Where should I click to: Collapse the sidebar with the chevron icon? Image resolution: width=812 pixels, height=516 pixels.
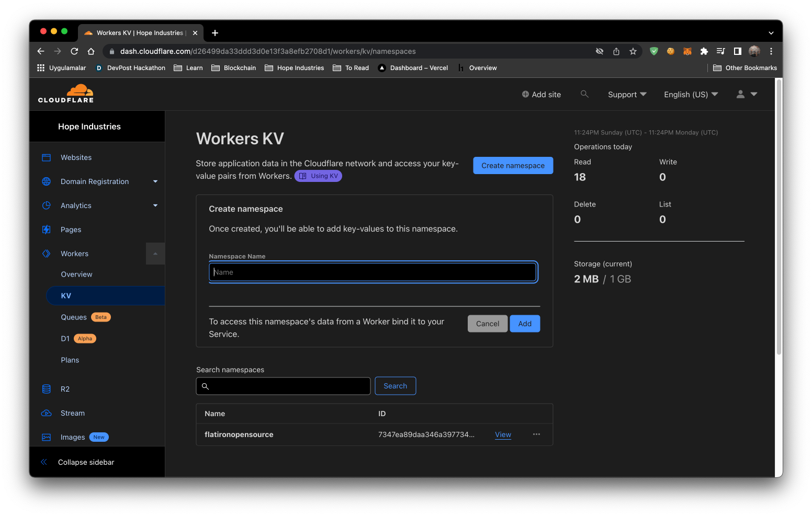point(44,462)
